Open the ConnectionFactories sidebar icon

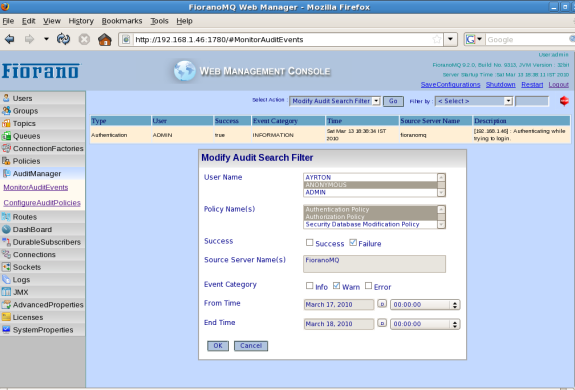(6, 148)
